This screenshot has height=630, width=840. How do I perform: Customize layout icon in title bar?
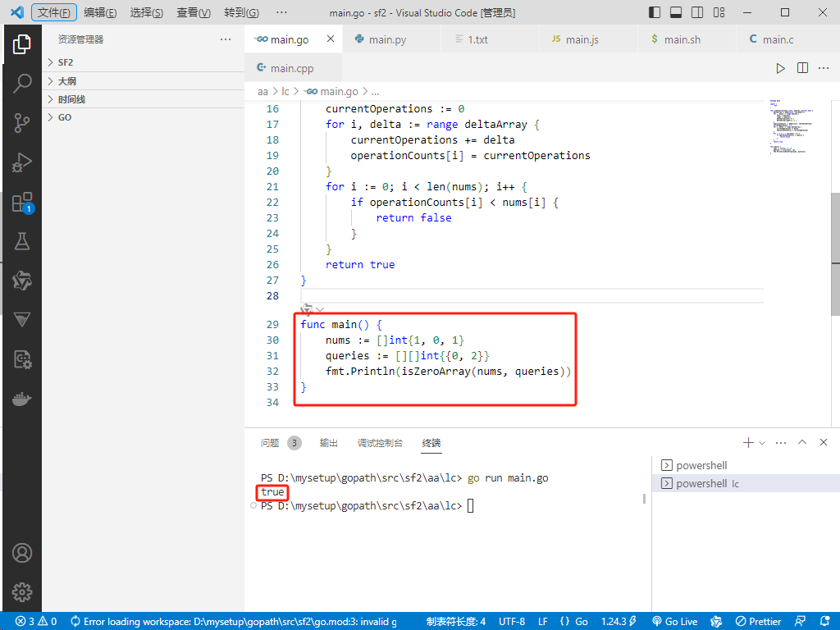719,12
